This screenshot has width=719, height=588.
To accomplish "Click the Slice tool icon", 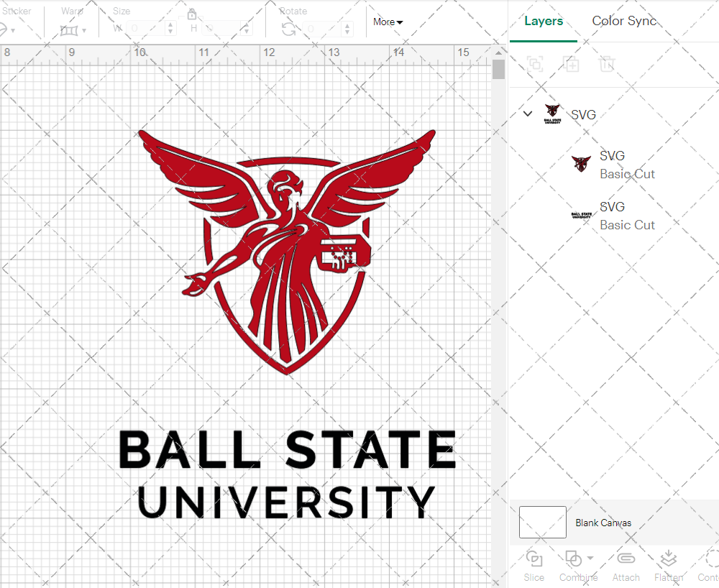I will click(534, 559).
